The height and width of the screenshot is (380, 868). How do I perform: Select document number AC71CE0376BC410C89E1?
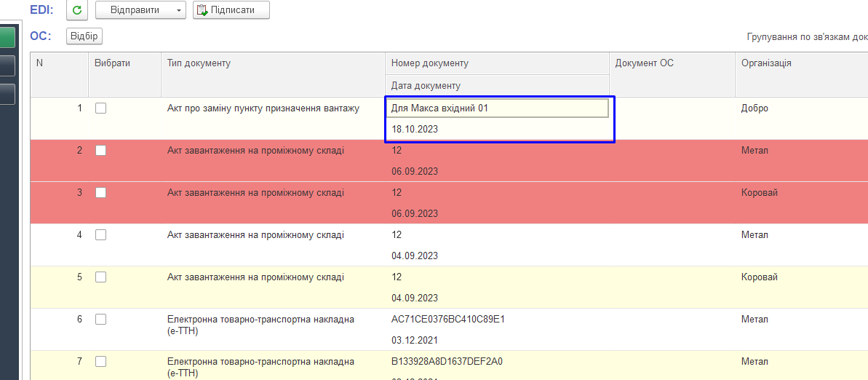447,319
